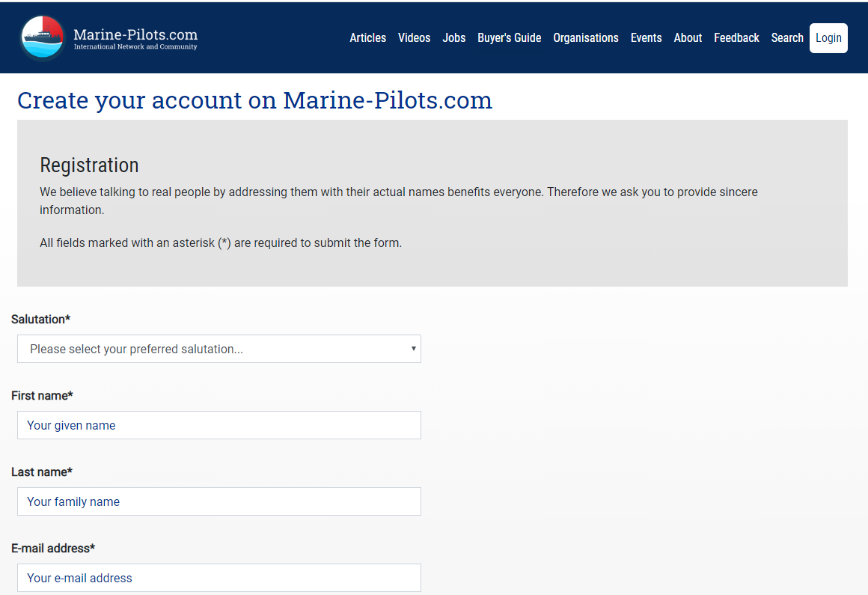Go to the Videos section
This screenshot has width=868, height=595.
(414, 38)
